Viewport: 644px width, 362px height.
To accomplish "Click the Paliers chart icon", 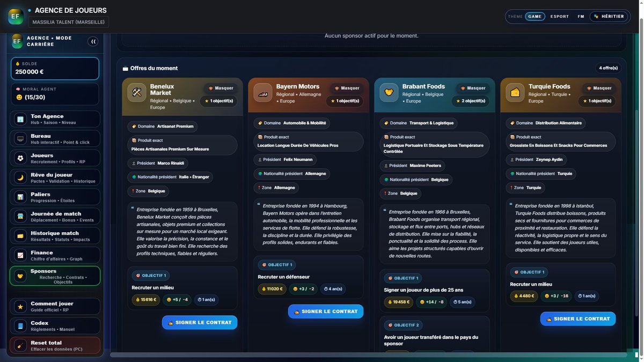I will point(20,197).
